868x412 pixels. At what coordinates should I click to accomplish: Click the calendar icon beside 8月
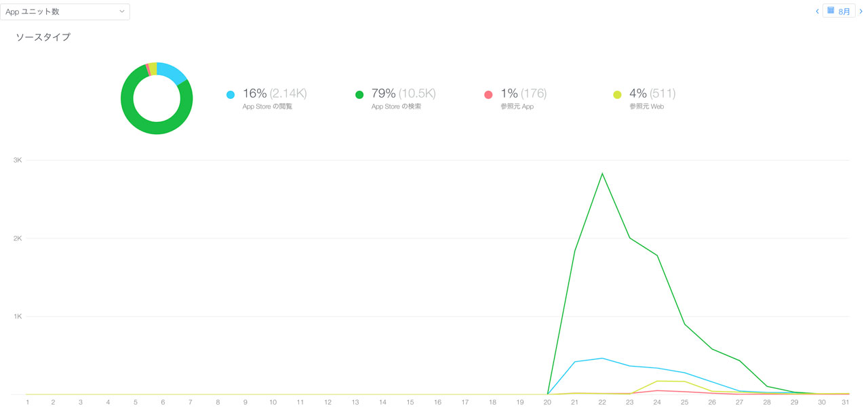(831, 11)
